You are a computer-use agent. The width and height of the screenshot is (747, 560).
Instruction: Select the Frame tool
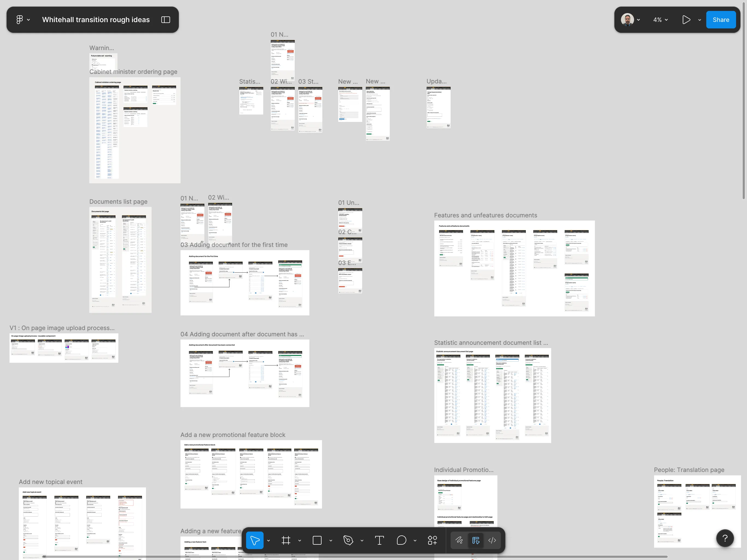(x=286, y=540)
